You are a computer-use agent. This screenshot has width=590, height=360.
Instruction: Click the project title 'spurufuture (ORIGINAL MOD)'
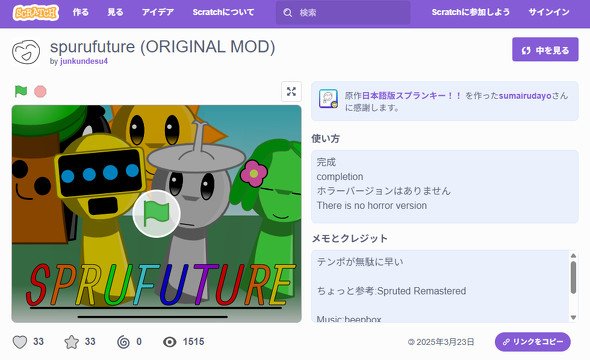(163, 47)
